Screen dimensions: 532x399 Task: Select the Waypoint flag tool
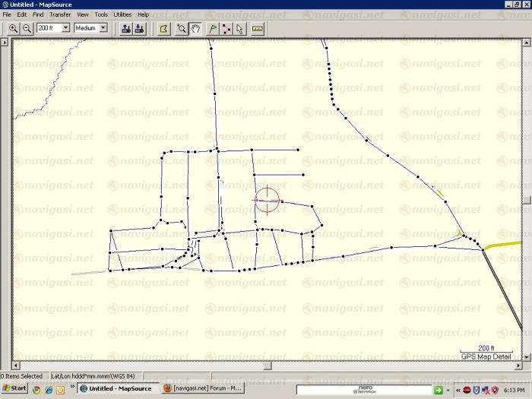click(214, 28)
